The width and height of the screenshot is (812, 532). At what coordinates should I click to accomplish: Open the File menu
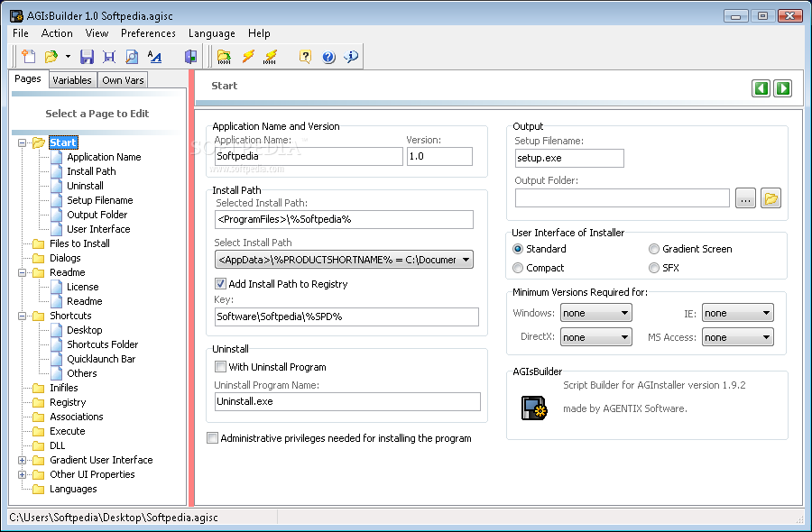click(20, 33)
